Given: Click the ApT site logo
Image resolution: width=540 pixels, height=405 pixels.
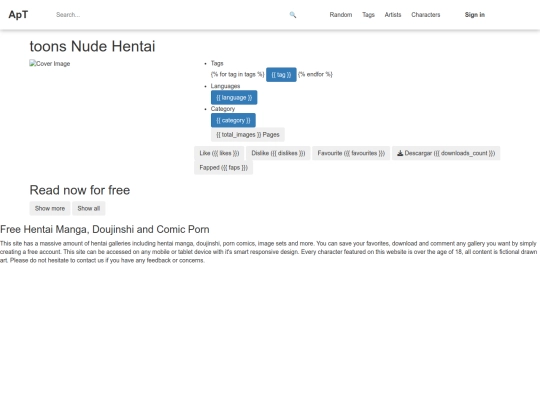Looking at the screenshot, I should pos(18,15).
